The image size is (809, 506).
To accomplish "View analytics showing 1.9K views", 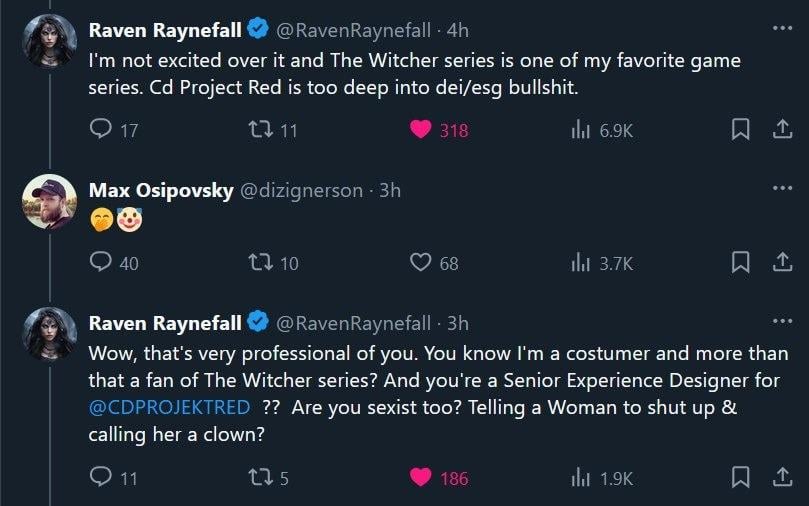I will coord(579,477).
